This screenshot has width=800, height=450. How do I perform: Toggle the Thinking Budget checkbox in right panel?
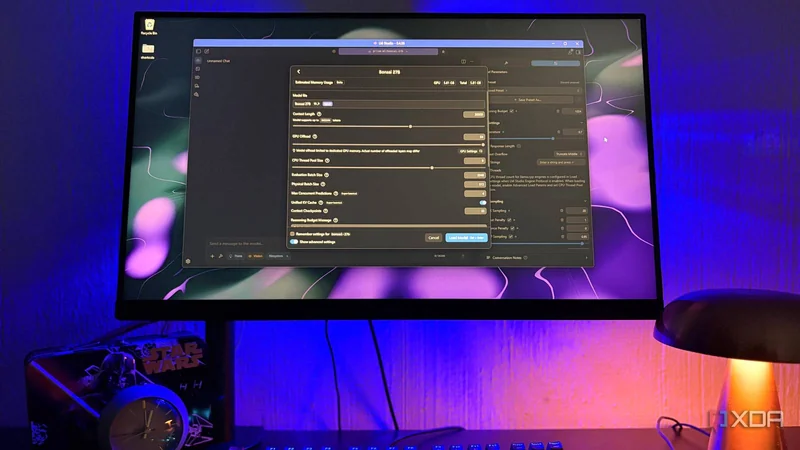point(512,111)
